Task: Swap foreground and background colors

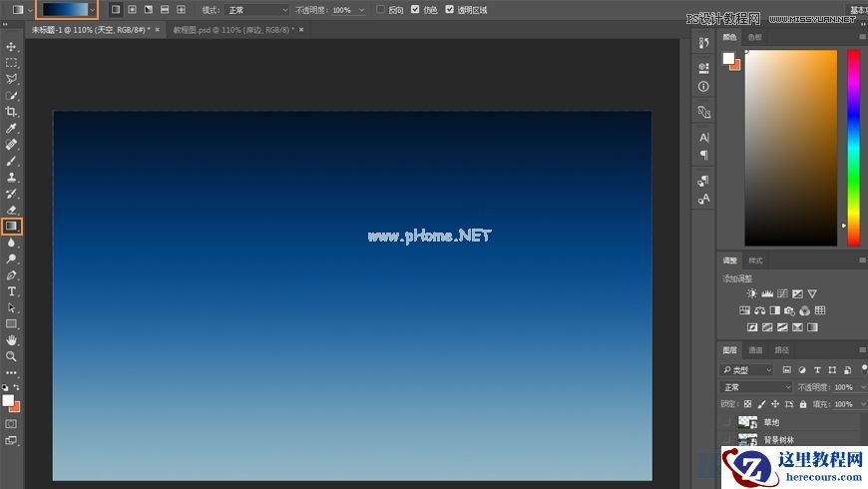Action: tap(17, 387)
